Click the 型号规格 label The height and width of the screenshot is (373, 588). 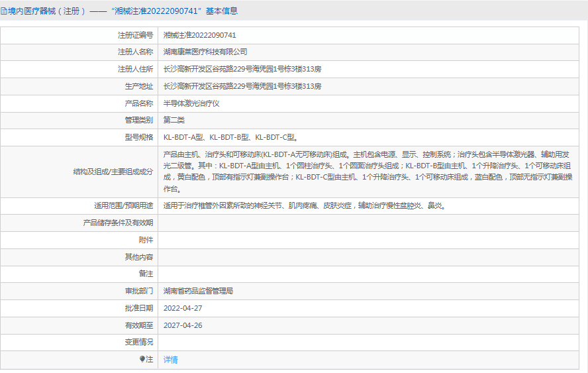click(x=139, y=137)
